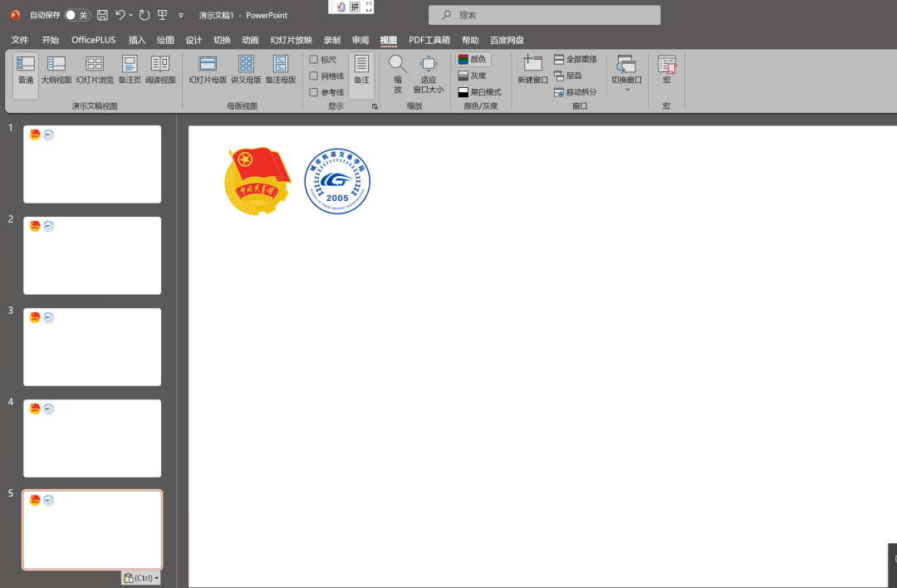
Task: Enable the Ruler (标尺) checkbox
Action: click(314, 60)
